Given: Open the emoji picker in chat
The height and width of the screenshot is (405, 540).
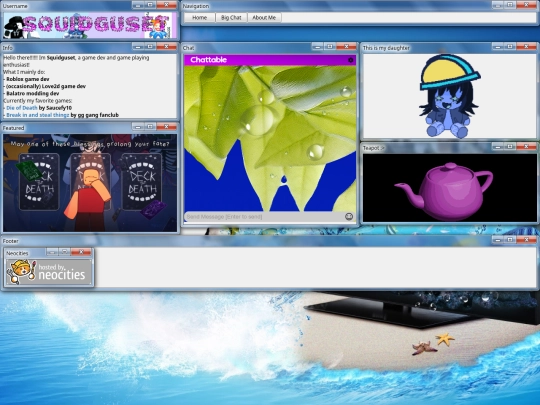Looking at the screenshot, I should click(349, 216).
